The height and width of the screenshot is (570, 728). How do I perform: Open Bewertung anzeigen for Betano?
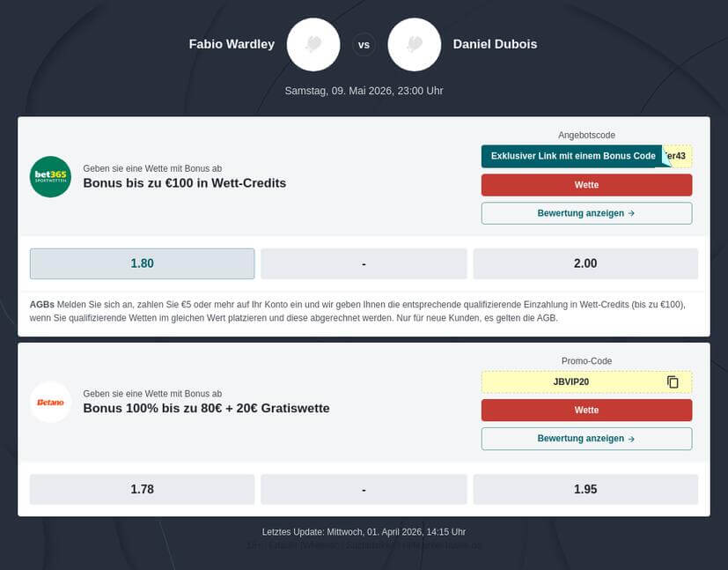click(x=586, y=439)
